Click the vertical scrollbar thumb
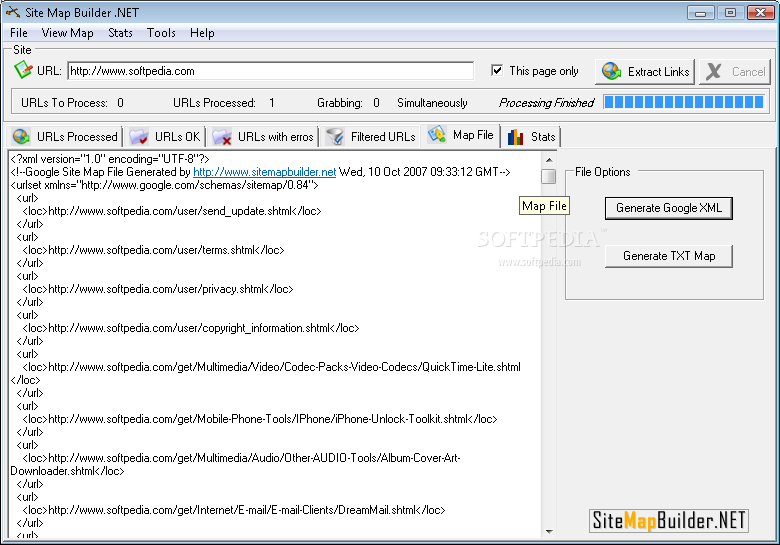Image resolution: width=780 pixels, height=545 pixels. (549, 176)
